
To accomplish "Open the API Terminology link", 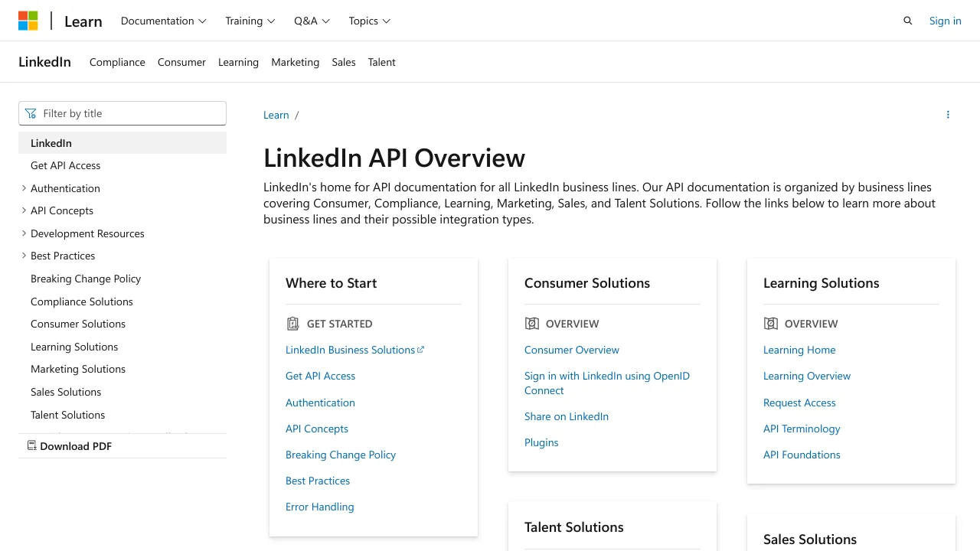I will point(802,429).
